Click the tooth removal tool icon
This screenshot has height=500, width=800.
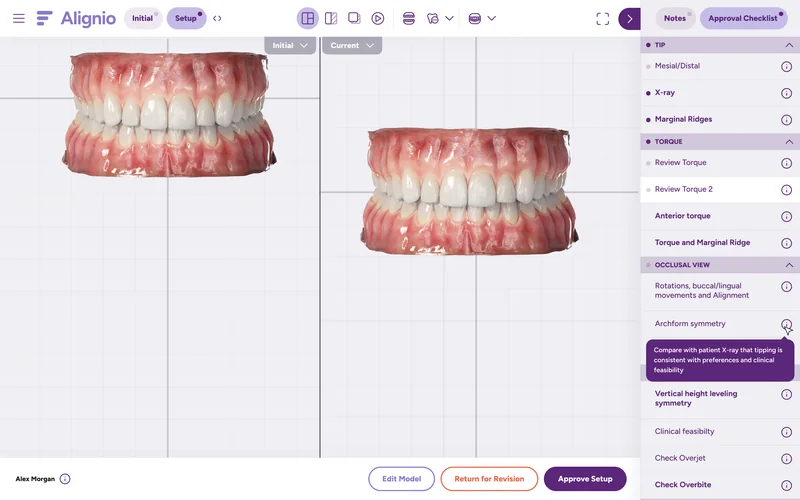coord(433,18)
